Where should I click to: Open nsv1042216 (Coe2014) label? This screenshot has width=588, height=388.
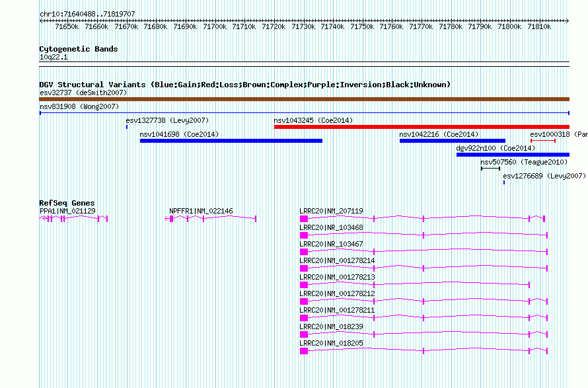(x=439, y=134)
